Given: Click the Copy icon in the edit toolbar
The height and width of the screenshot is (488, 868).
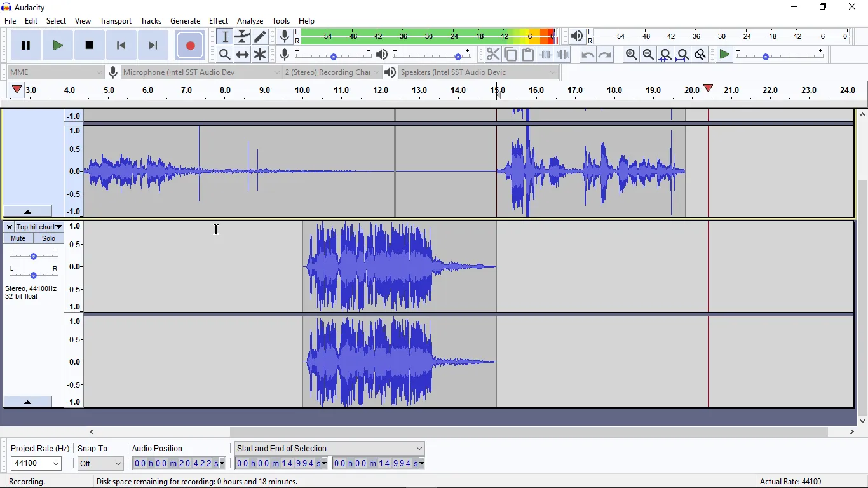Looking at the screenshot, I should pos(511,55).
